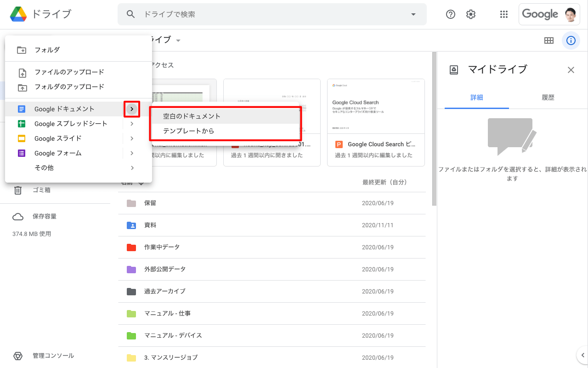Click the search magnifier icon
The height and width of the screenshot is (368, 588).
coord(131,14)
